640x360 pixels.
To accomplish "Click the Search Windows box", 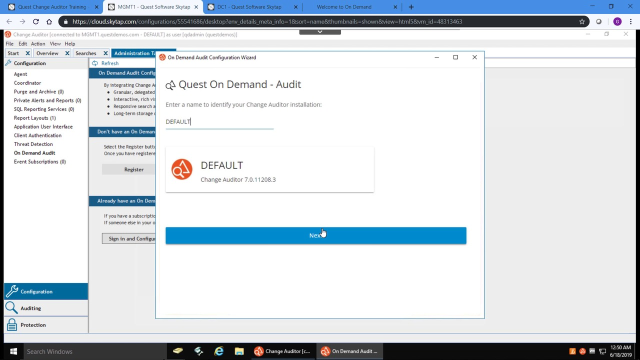I will tap(95, 351).
